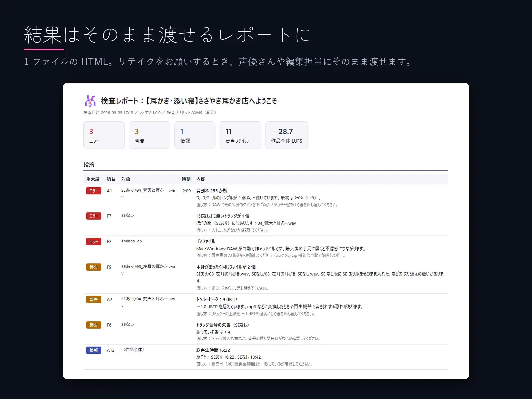Click the 時刻 column header
The height and width of the screenshot is (399, 532).
click(x=186, y=179)
